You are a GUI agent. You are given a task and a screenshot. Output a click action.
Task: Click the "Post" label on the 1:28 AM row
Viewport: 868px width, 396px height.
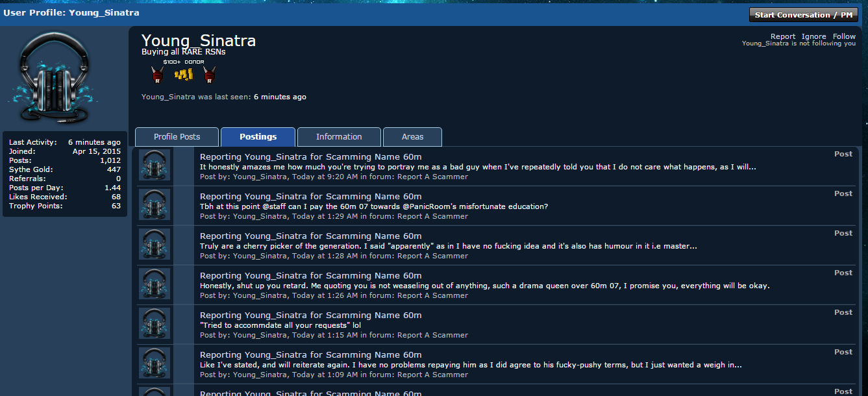tap(843, 233)
